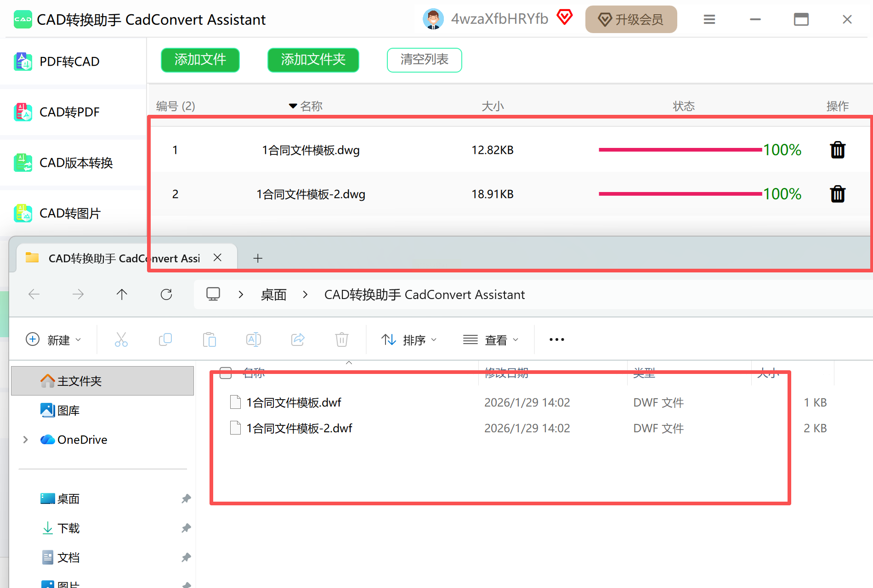The image size is (873, 588).
Task: Open the PDF转CAD conversion mode
Action: [x=69, y=62]
